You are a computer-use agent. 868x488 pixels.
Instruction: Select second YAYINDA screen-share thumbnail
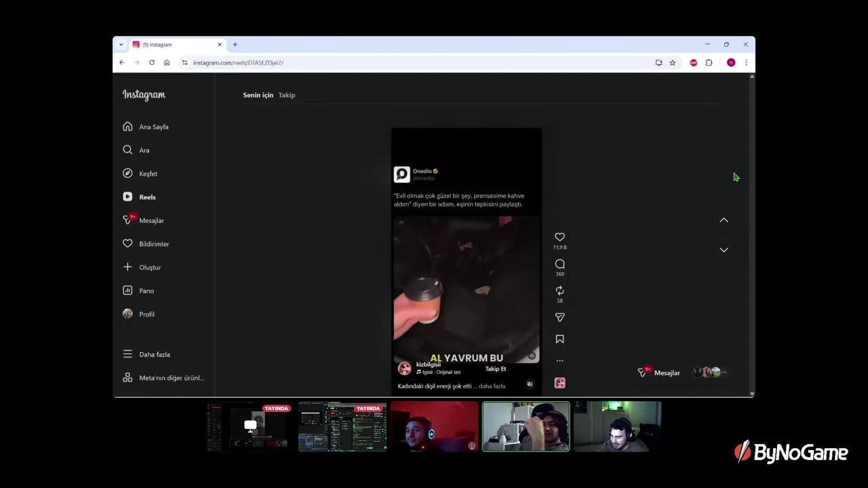click(342, 426)
